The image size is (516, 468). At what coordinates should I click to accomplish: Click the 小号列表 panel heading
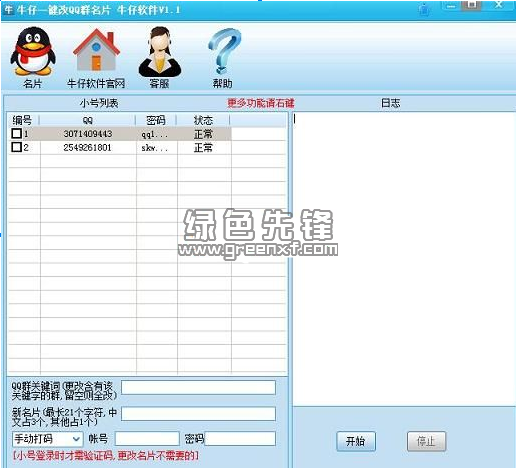coord(99,103)
